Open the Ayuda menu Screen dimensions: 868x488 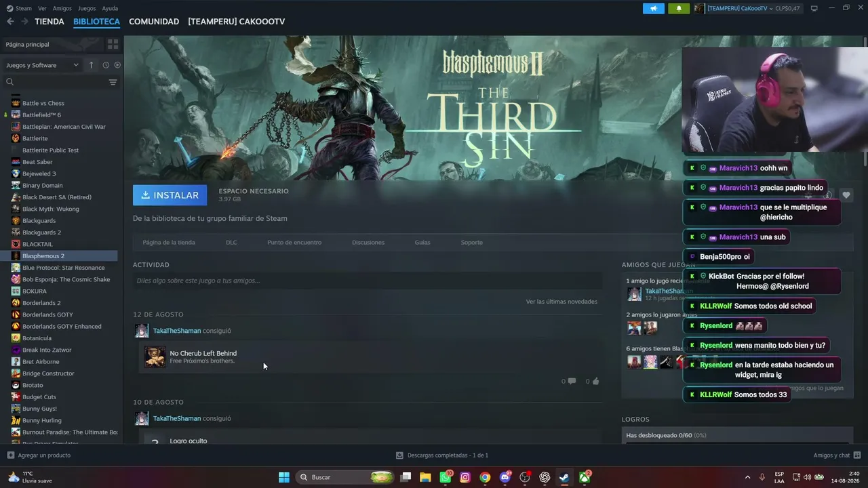110,8
